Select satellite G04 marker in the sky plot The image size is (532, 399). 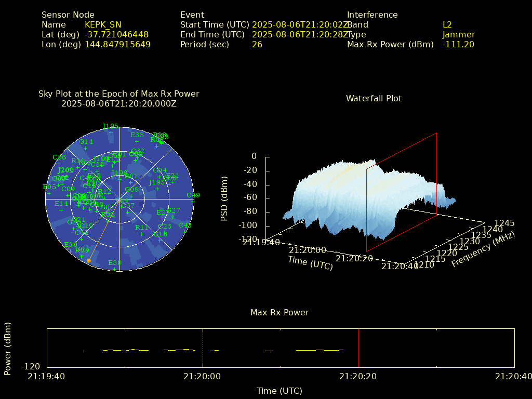pyautogui.click(x=159, y=177)
